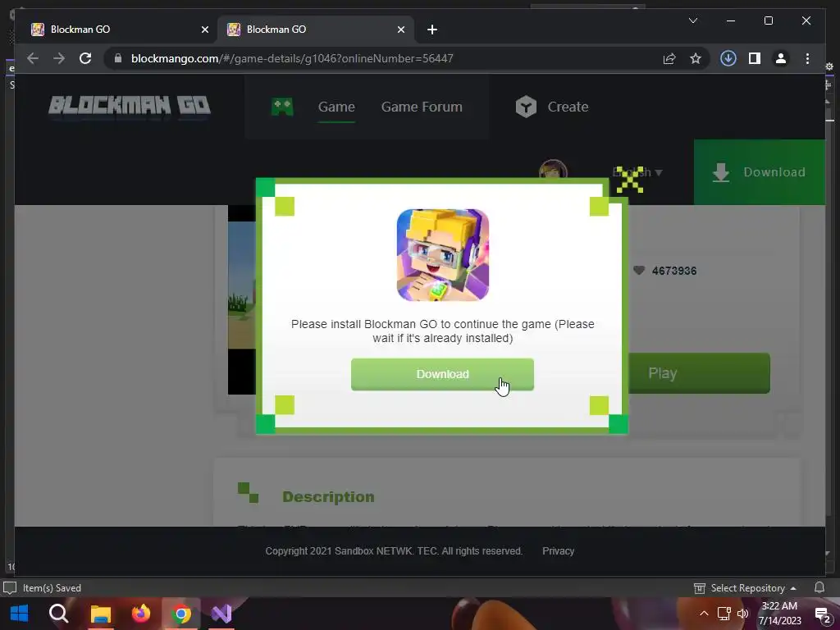The height and width of the screenshot is (630, 840).
Task: Open a new browser tab
Action: pyautogui.click(x=432, y=30)
